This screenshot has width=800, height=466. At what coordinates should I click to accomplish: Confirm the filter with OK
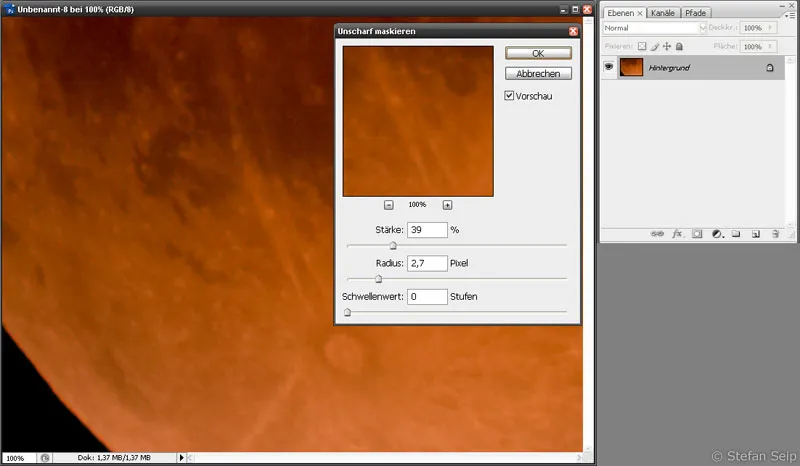[538, 53]
